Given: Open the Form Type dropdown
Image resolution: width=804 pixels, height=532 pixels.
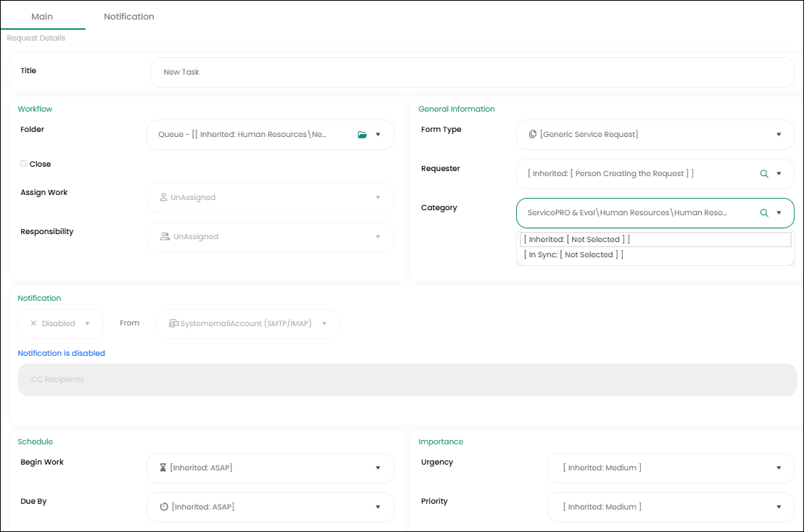Looking at the screenshot, I should pyautogui.click(x=779, y=135).
